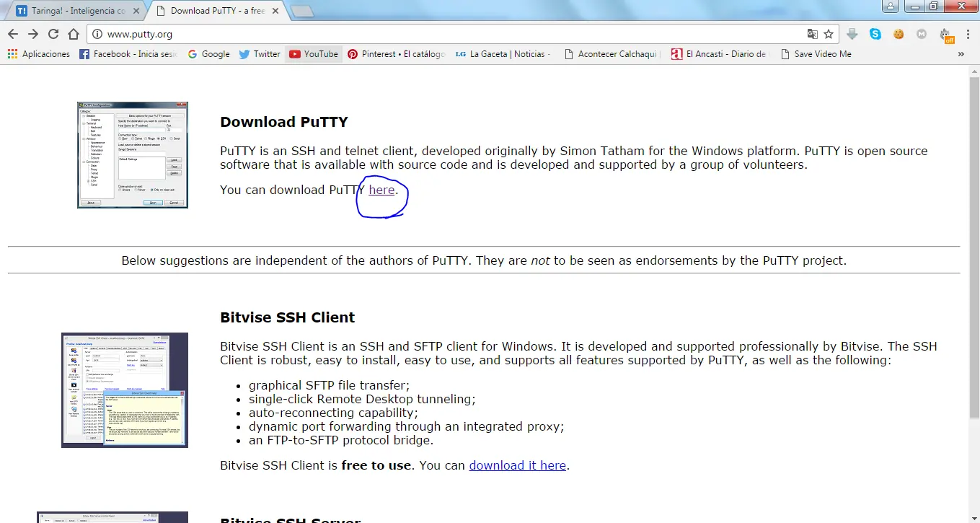980x523 pixels.
Task: Click the bold 'free to use' text
Action: click(376, 466)
